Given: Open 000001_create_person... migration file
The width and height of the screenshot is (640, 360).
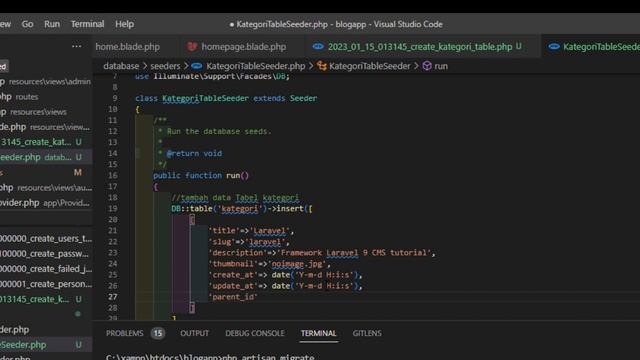Looking at the screenshot, I should (x=46, y=284).
